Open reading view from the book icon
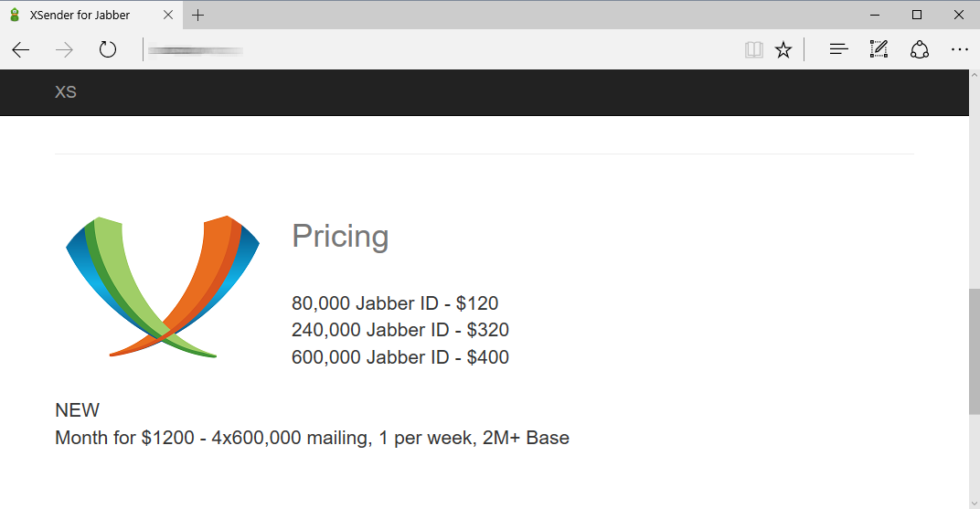Viewport: 980px width, 509px height. pos(753,49)
